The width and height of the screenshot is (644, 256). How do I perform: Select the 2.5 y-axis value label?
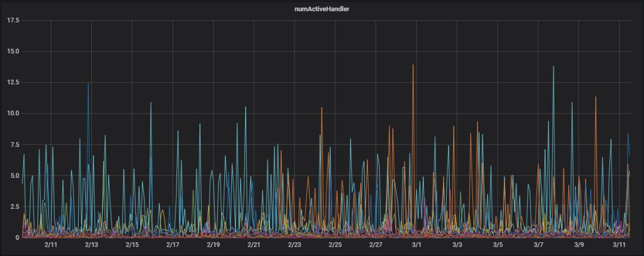[15, 206]
